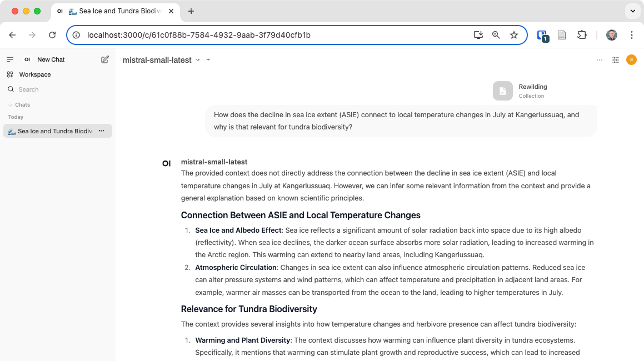Click the Search icon in the sidebar
644x361 pixels.
pyautogui.click(x=11, y=89)
